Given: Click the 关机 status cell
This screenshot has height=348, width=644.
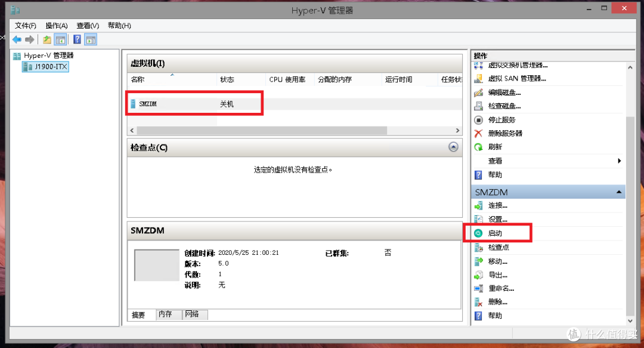Looking at the screenshot, I should pyautogui.click(x=227, y=104).
